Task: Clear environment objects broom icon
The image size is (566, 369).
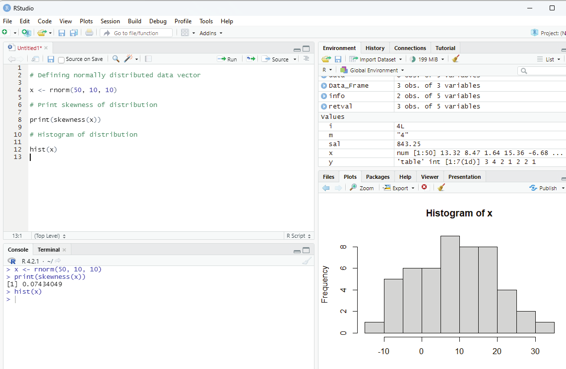Action: click(456, 59)
